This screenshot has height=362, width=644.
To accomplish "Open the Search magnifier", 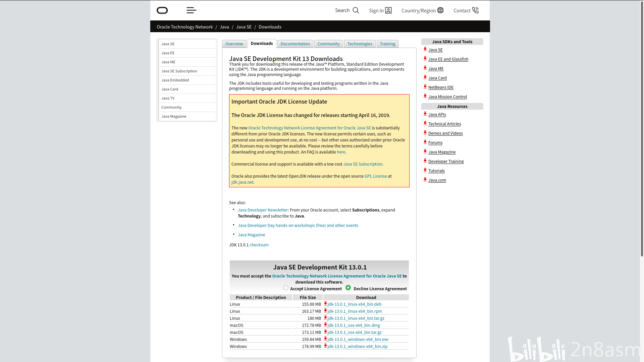I will (x=356, y=10).
